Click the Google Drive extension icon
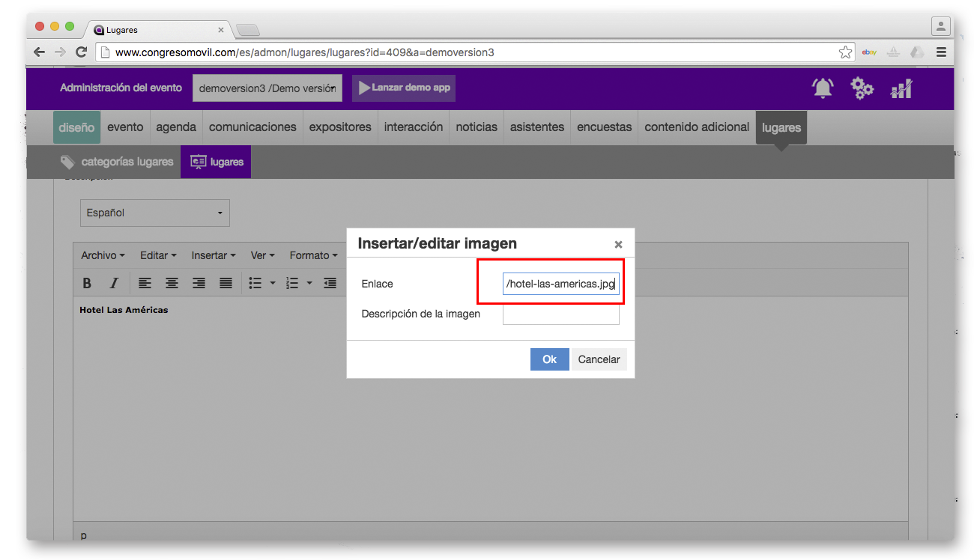Screen dimensions: 974x560 click(x=917, y=52)
